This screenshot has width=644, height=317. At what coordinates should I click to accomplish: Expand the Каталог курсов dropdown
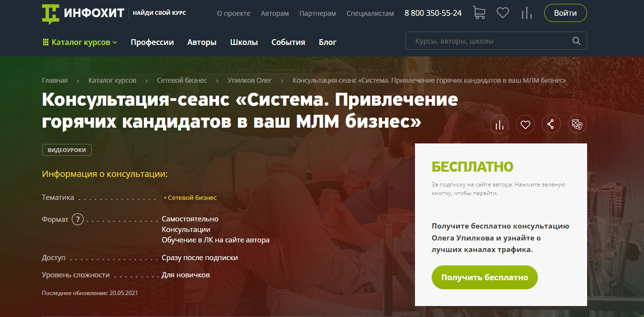(x=80, y=42)
